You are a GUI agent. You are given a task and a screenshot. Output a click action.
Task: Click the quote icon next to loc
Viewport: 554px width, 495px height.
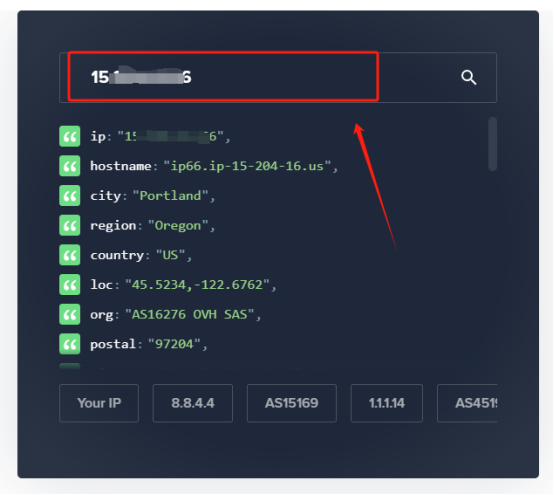coord(70,284)
